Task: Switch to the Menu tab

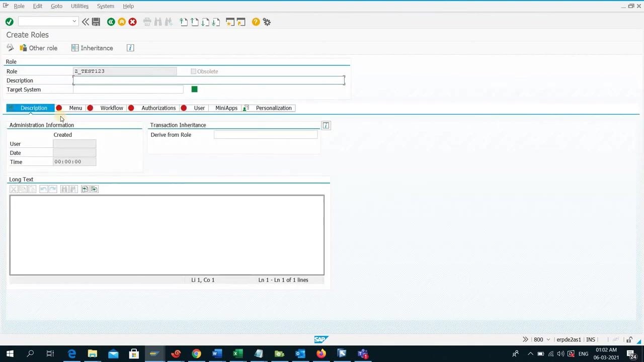Action: pos(75,108)
